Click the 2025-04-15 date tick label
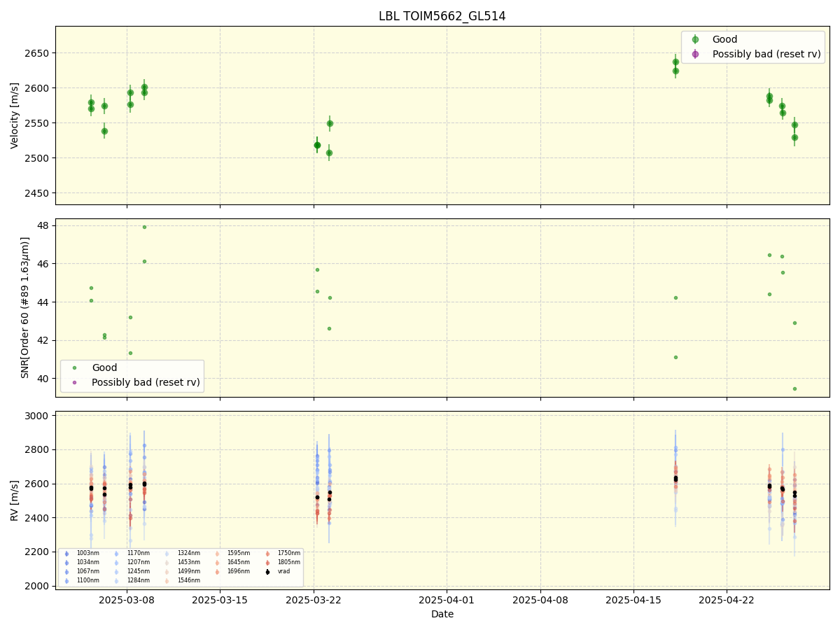This screenshot has width=840, height=630. pyautogui.click(x=633, y=600)
